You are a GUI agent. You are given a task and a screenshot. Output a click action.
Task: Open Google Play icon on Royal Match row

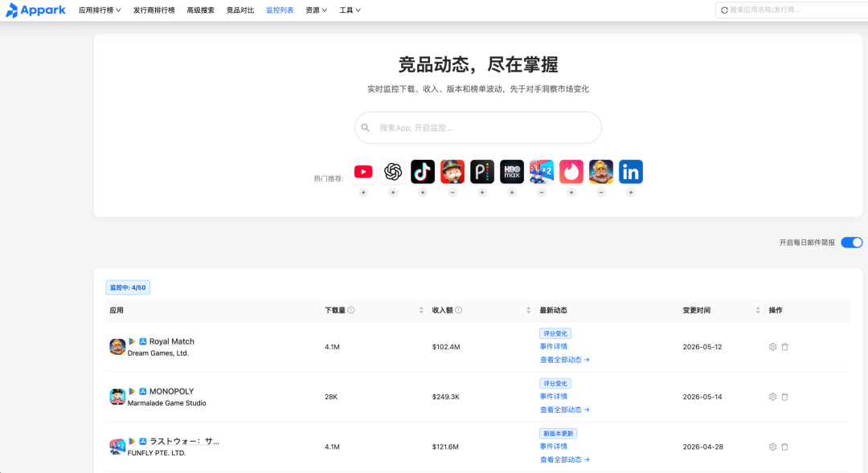[132, 341]
